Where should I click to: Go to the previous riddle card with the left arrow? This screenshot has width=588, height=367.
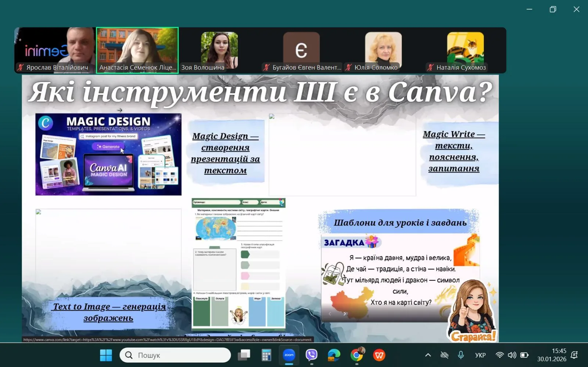click(x=330, y=313)
